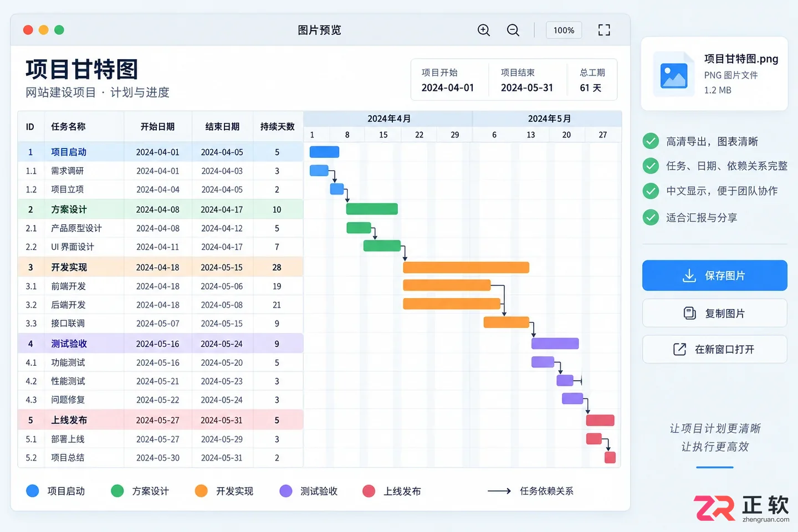
Task: Click the green check beside 适合汇报与分享
Action: pyautogui.click(x=651, y=217)
